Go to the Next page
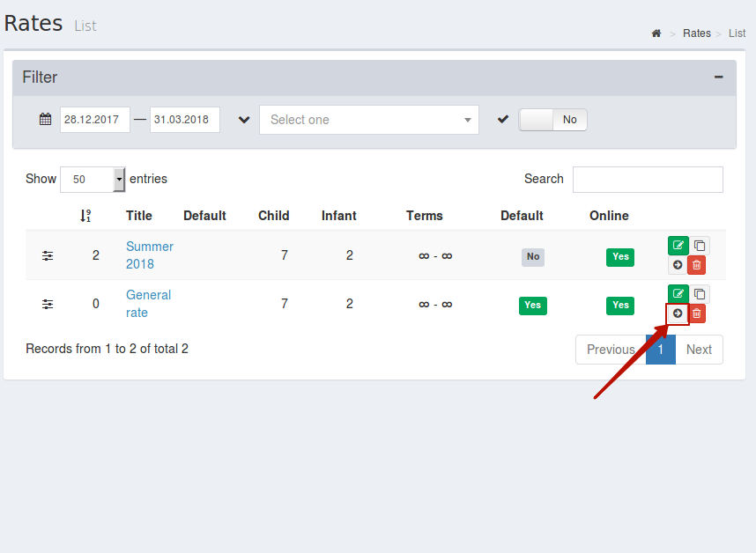 (699, 350)
